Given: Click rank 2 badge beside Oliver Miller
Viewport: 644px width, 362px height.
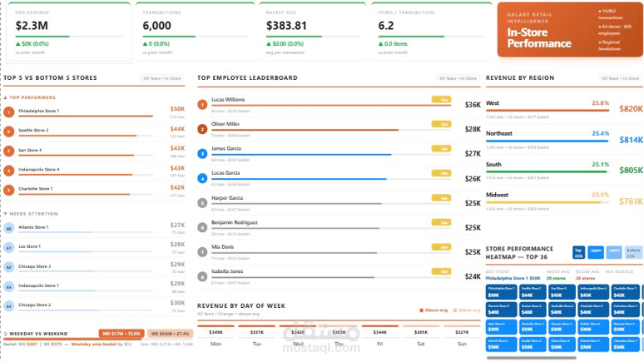Looking at the screenshot, I should pos(202,129).
